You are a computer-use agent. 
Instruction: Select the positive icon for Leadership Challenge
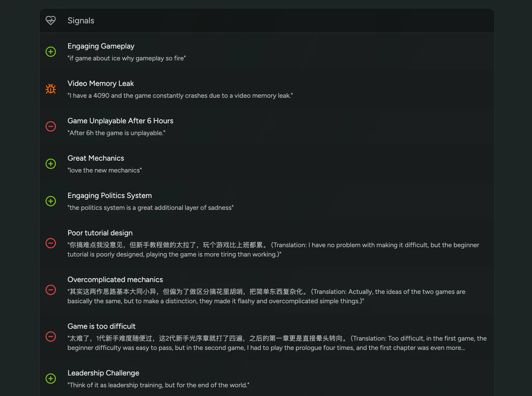click(51, 379)
